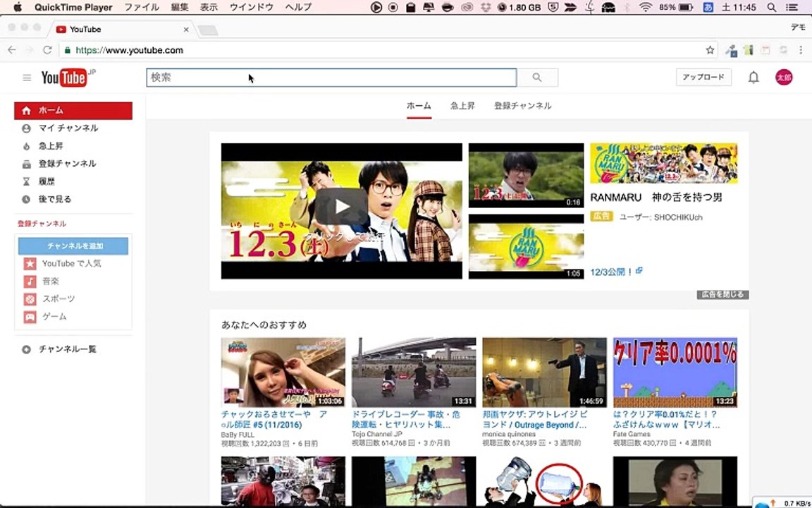812x508 pixels.
Task: Switch to the 急上昇 top tab
Action: (462, 106)
